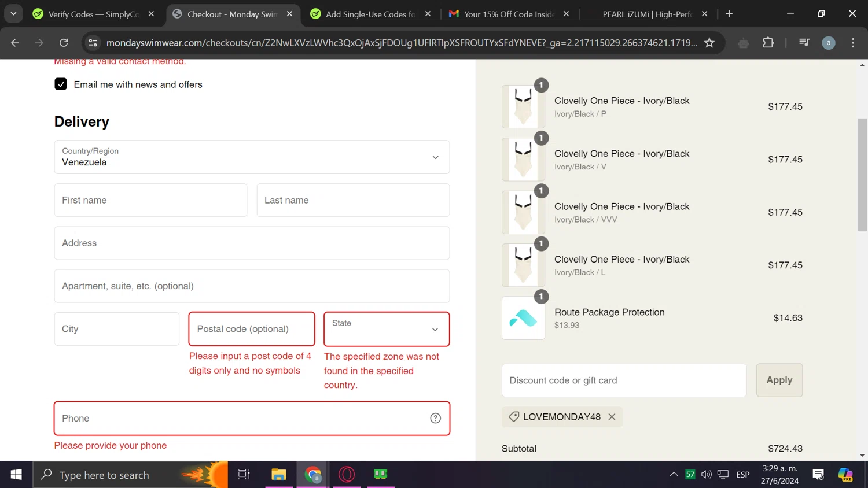868x488 pixels.
Task: Open the Chrome profile avatar
Action: (x=829, y=43)
